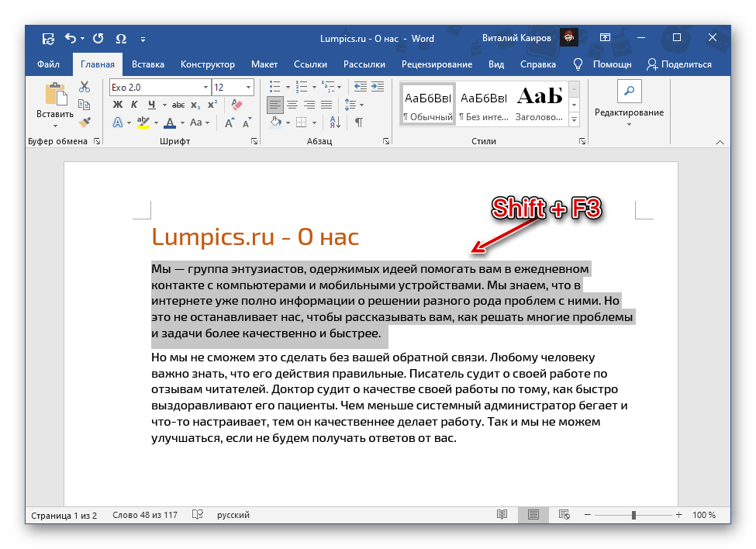Clear all formatting with eraser icon
This screenshot has width=756, height=549.
coord(236,105)
